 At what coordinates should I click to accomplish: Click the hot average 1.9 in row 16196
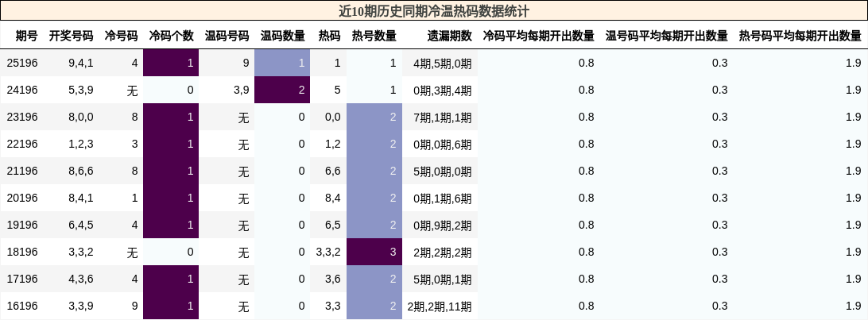click(854, 307)
